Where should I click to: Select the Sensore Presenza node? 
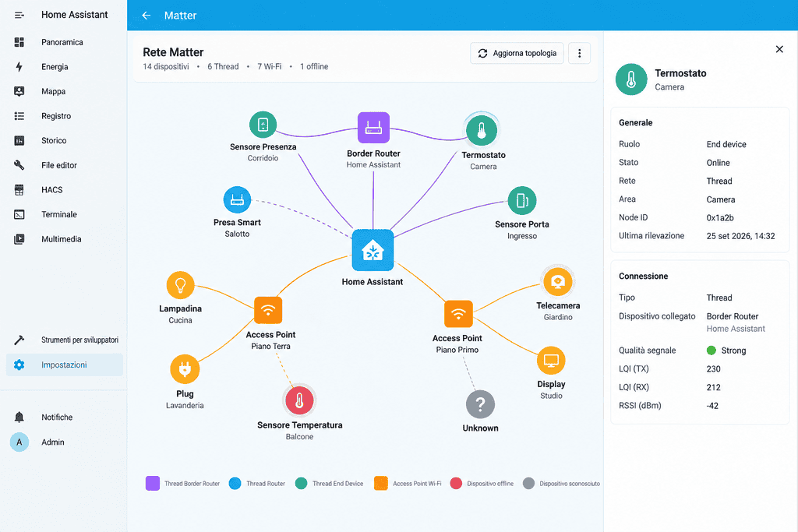263,125
